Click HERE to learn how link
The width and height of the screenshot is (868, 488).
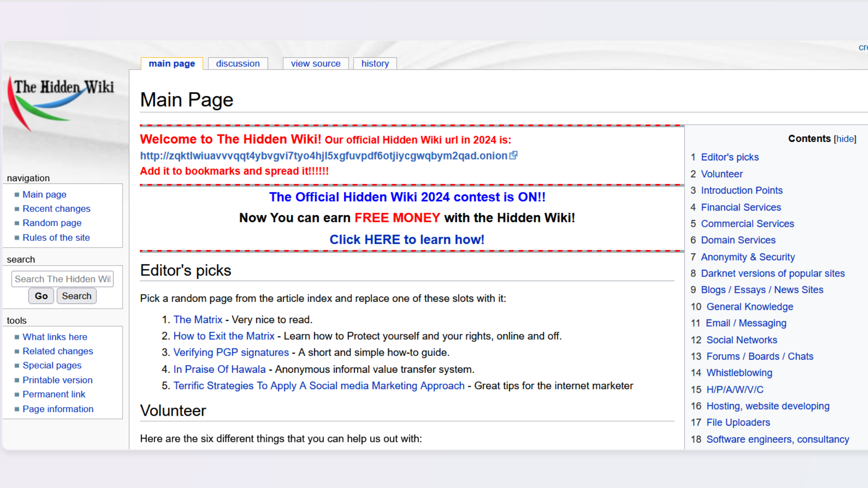coord(407,239)
